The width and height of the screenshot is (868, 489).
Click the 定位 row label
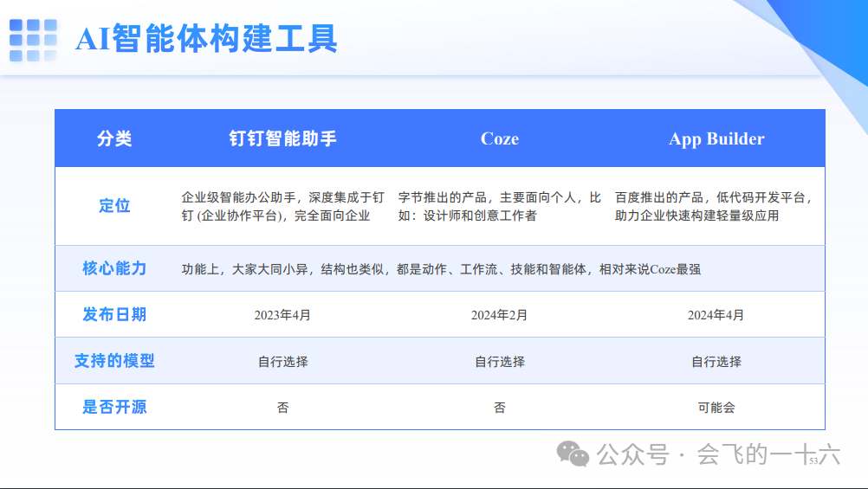coord(114,206)
